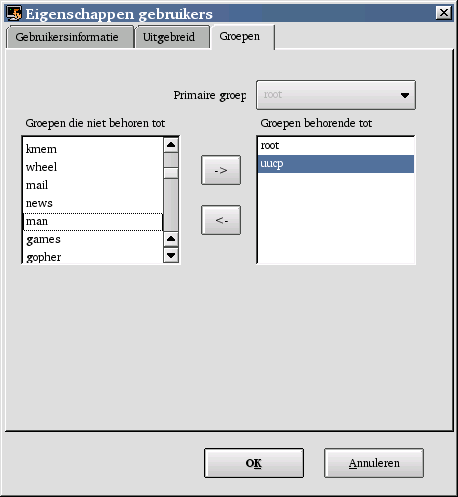Click the second up arrow near the scrollbar bottom

(x=171, y=239)
